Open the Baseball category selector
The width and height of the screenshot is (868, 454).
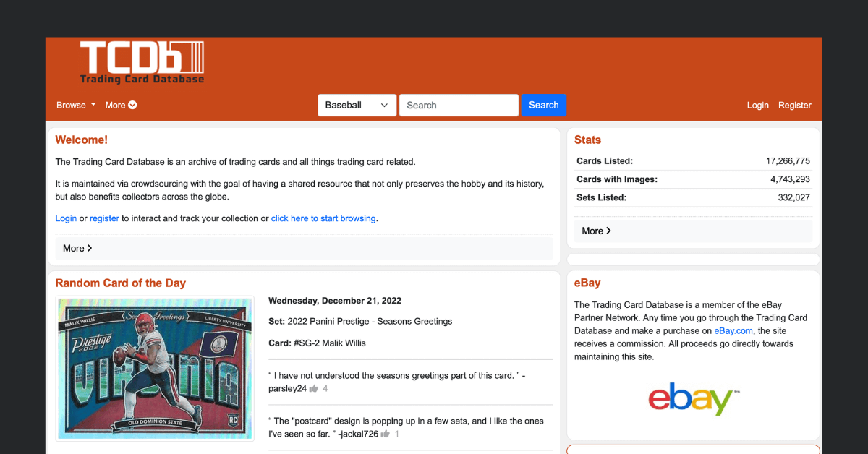coord(357,105)
